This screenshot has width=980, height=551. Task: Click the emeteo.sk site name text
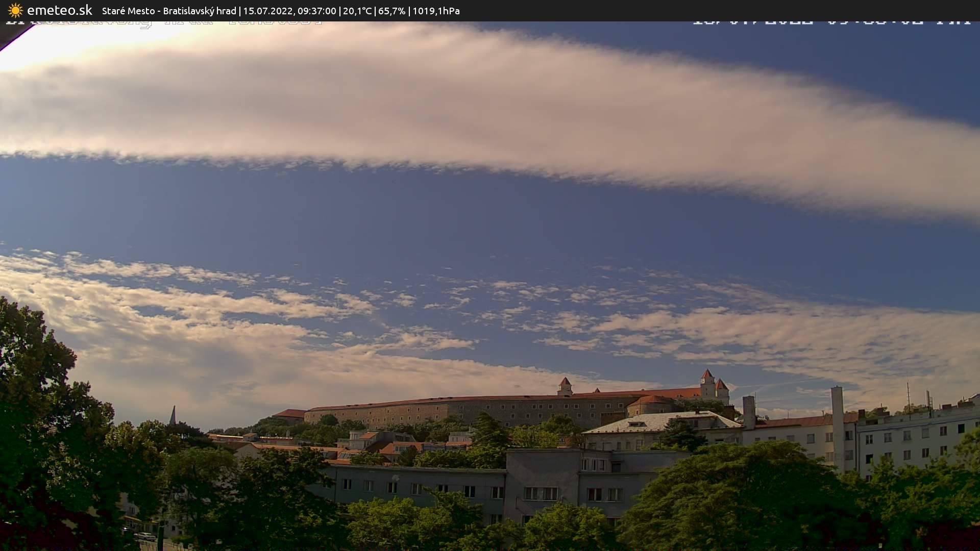(59, 11)
